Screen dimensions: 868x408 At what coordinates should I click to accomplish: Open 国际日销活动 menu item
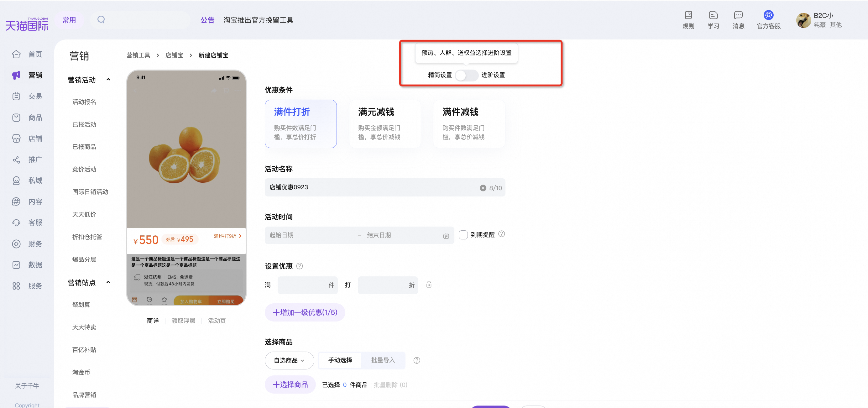click(x=90, y=192)
